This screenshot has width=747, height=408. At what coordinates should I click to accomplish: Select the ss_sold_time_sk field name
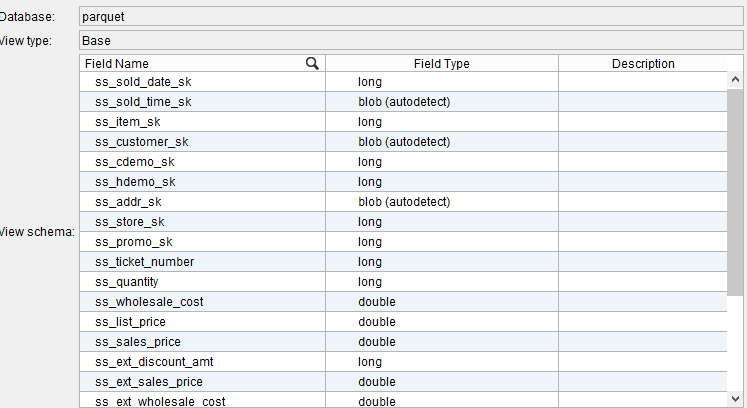pos(143,102)
